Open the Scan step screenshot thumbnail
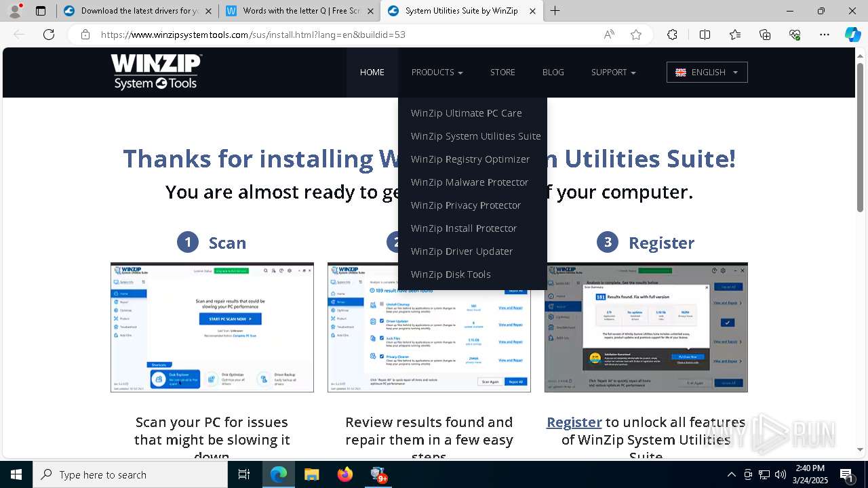868x488 pixels. (212, 327)
